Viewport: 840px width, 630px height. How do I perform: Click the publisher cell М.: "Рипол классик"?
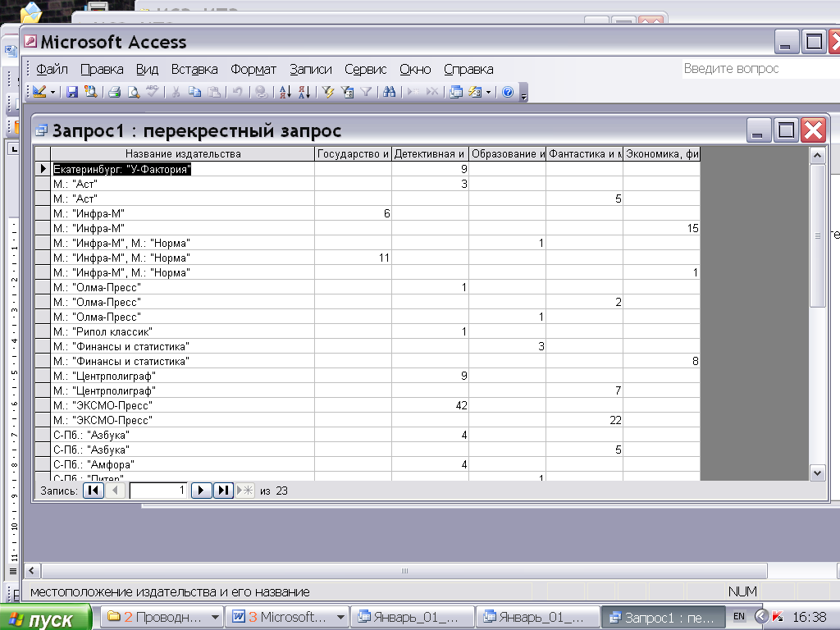[183, 331]
